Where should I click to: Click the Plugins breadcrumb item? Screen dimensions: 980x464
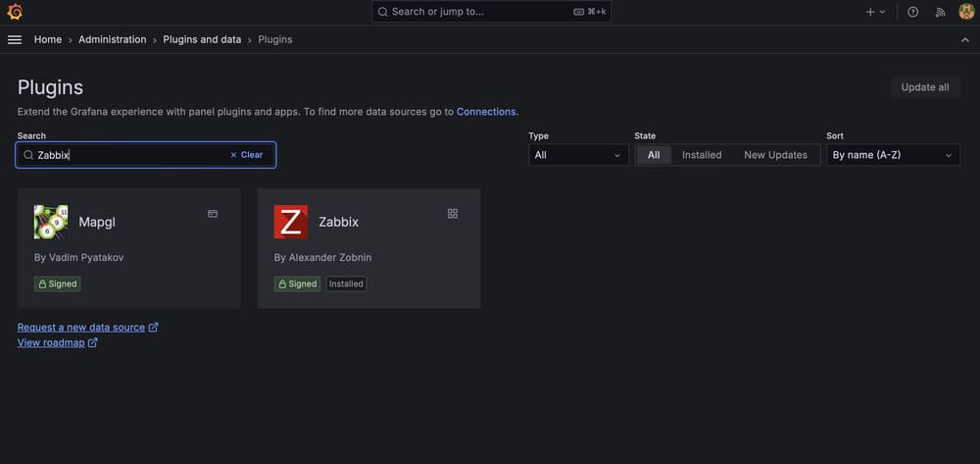pos(275,39)
